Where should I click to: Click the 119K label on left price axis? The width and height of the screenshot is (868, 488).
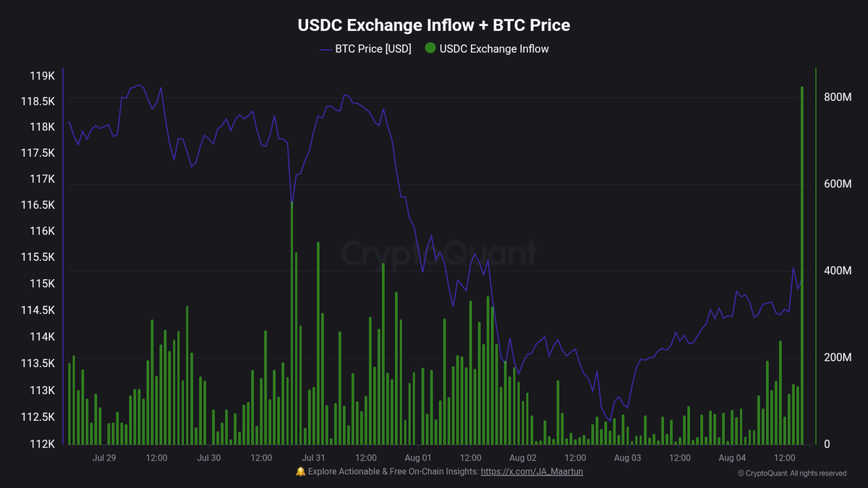coord(43,77)
